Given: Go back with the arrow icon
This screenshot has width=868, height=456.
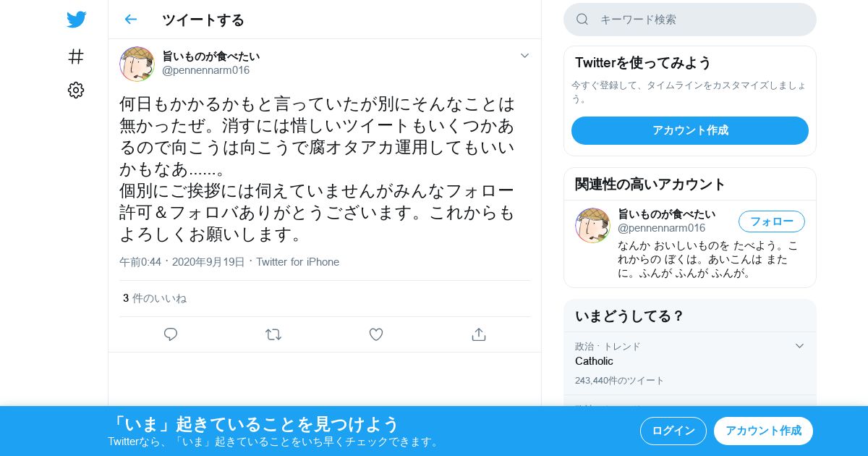Looking at the screenshot, I should (x=130, y=20).
